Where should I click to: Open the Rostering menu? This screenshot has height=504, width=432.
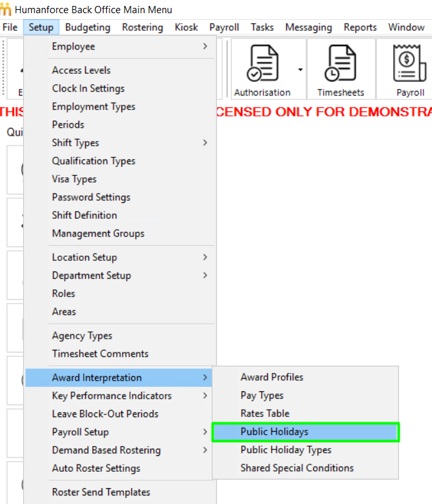pos(142,27)
